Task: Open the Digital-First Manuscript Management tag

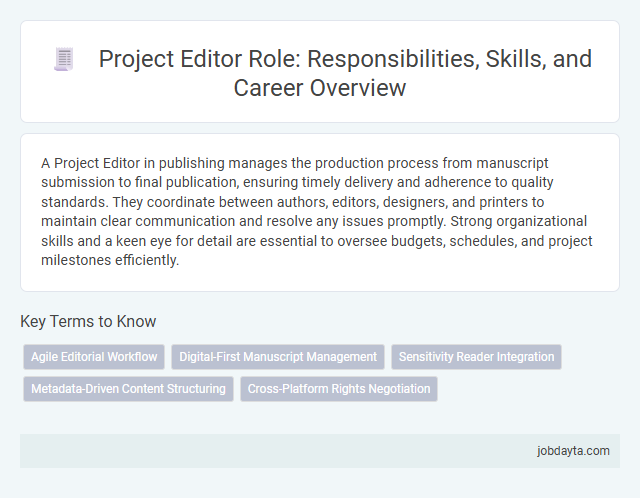Action: [278, 357]
